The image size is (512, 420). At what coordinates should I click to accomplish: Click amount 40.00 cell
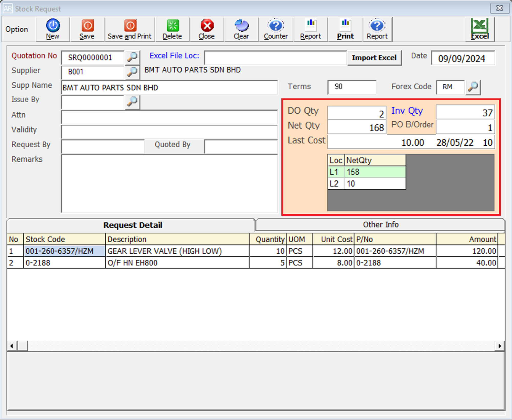click(x=467, y=263)
